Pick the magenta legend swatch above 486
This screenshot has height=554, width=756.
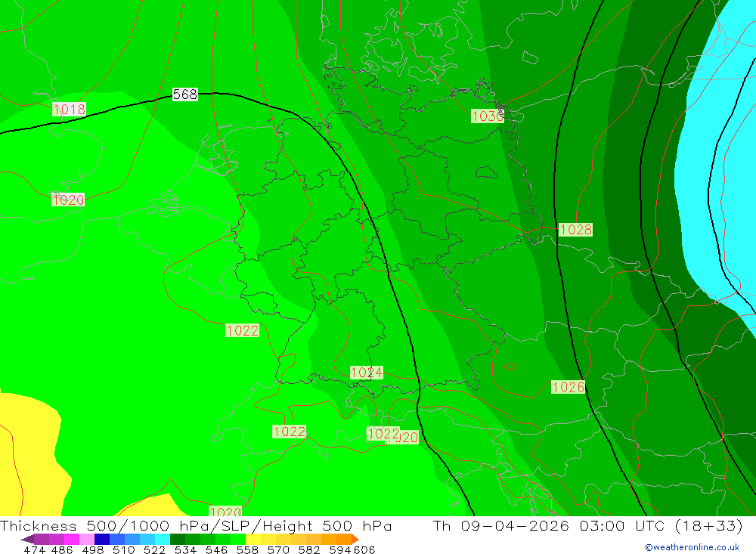point(70,539)
